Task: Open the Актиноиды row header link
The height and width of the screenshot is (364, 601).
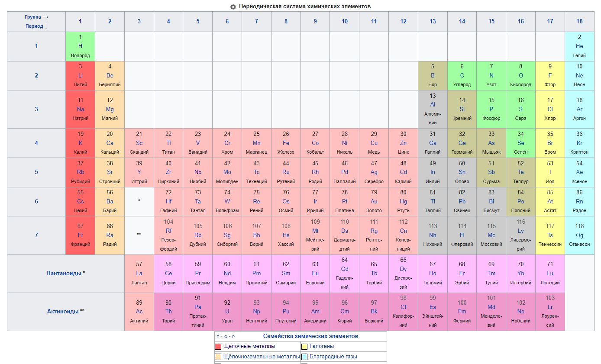Action: [x=63, y=311]
